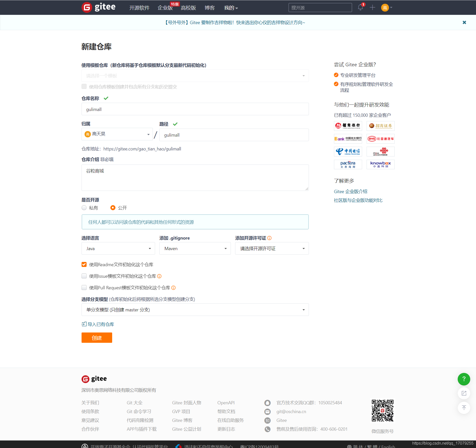Open the 单分支模型 branch model dropdown

[195, 310]
